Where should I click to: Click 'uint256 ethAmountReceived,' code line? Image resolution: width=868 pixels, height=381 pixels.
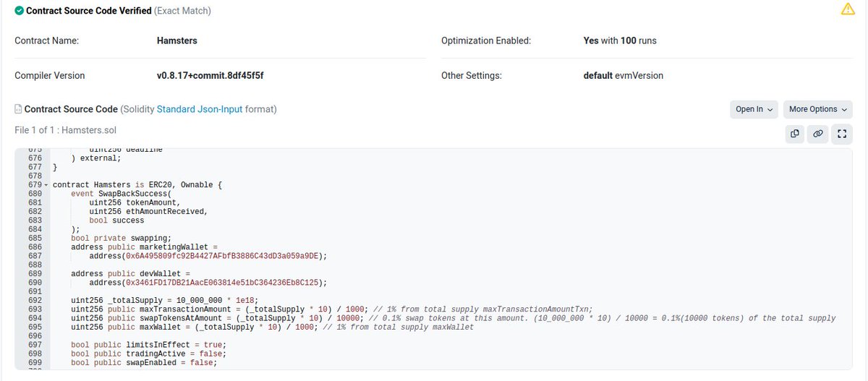coord(148,212)
